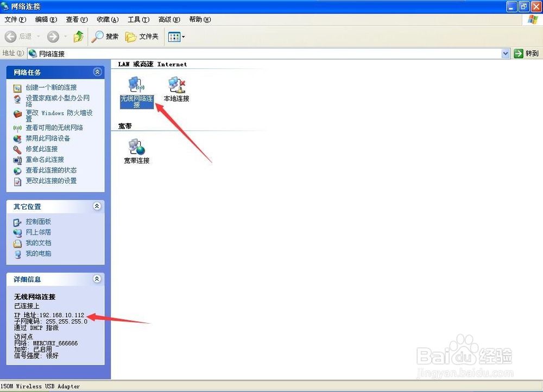Open the 文件(F) menu

(x=15, y=20)
